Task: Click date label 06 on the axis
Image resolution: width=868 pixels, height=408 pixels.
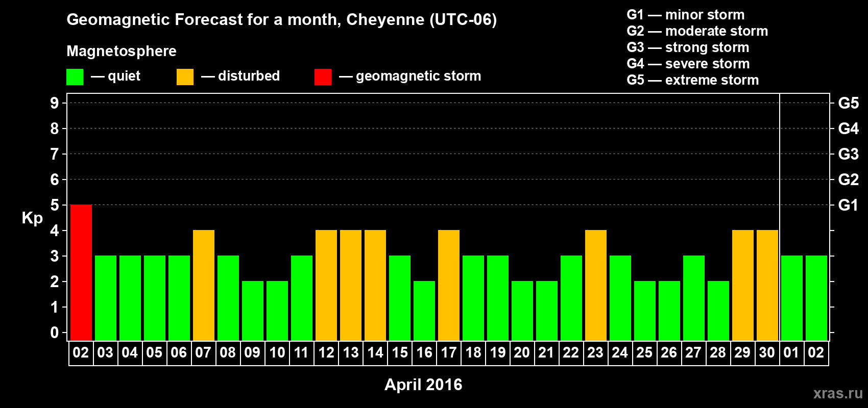Action: (179, 353)
